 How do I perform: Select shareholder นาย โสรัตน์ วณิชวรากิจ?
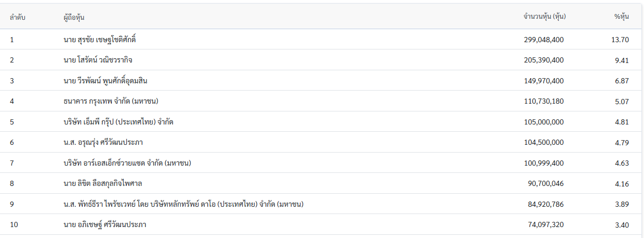pos(98,60)
